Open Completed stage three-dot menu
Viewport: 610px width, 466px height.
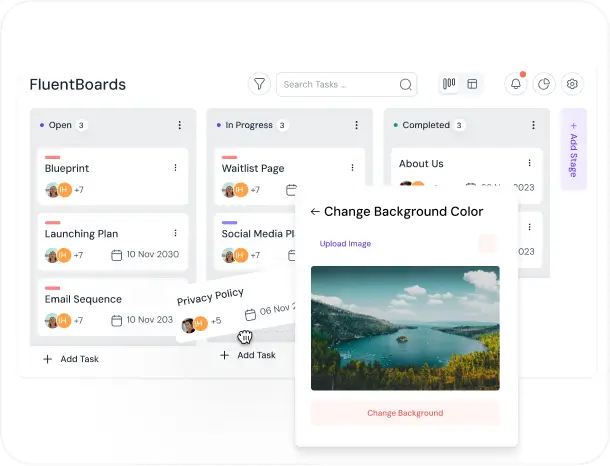[x=534, y=125]
